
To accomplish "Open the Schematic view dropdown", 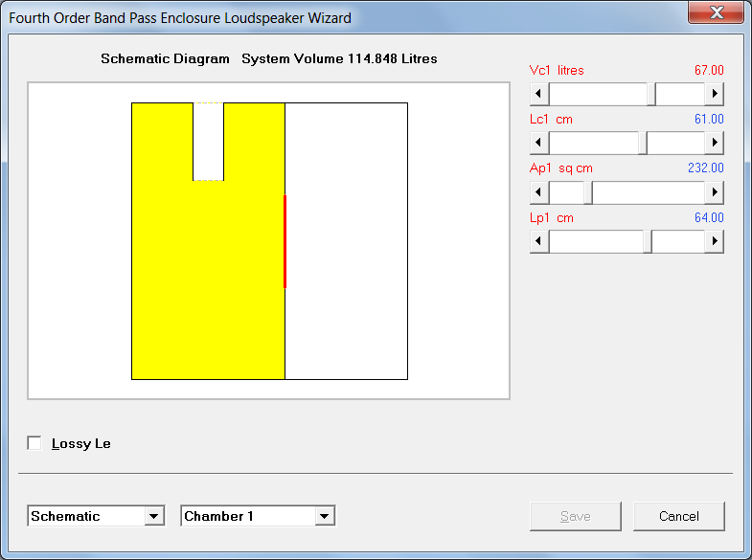I will pos(154,516).
